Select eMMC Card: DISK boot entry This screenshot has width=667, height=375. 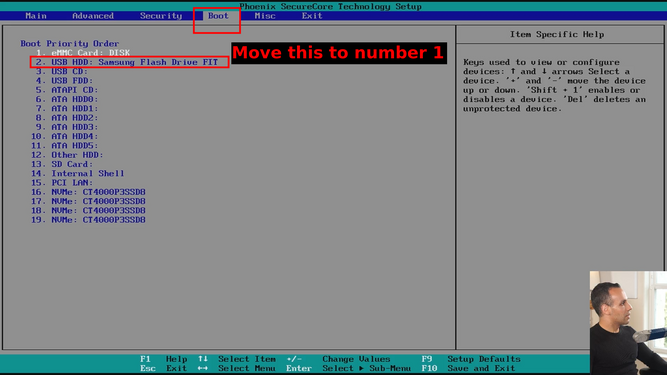pos(83,53)
